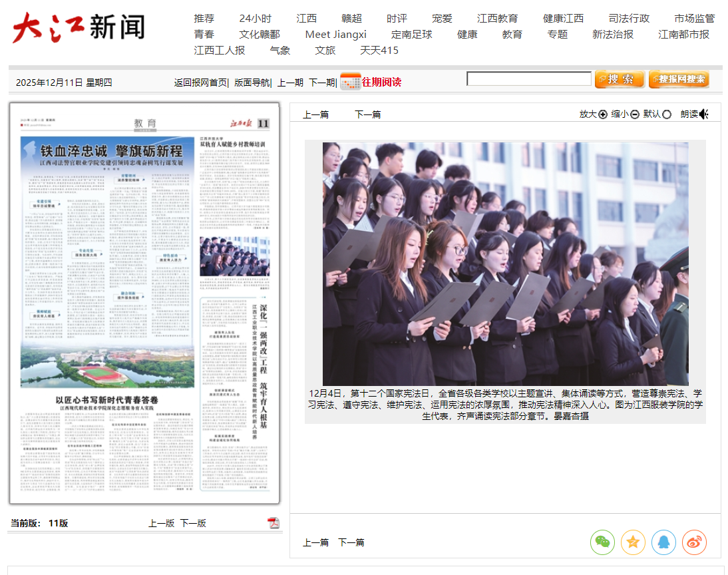The height and width of the screenshot is (575, 728).
Task: Click the star favorites share icon
Action: (x=633, y=542)
